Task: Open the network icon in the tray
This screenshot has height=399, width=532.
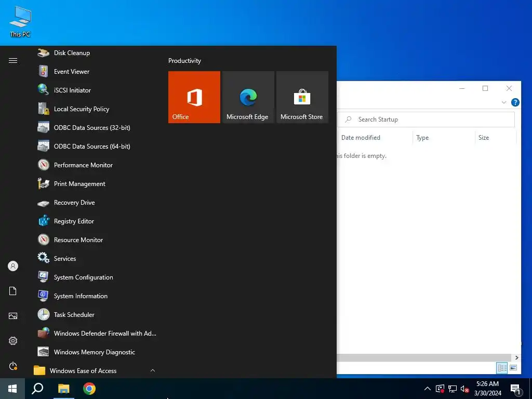Action: click(453, 389)
